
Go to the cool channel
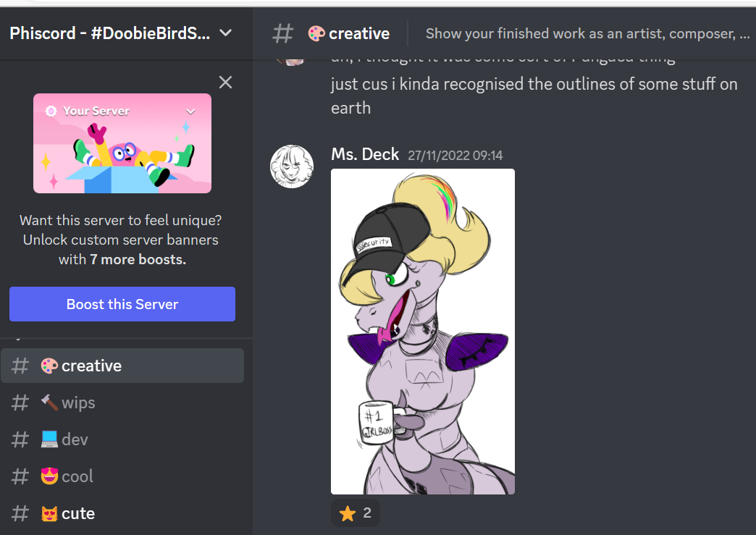(122, 476)
